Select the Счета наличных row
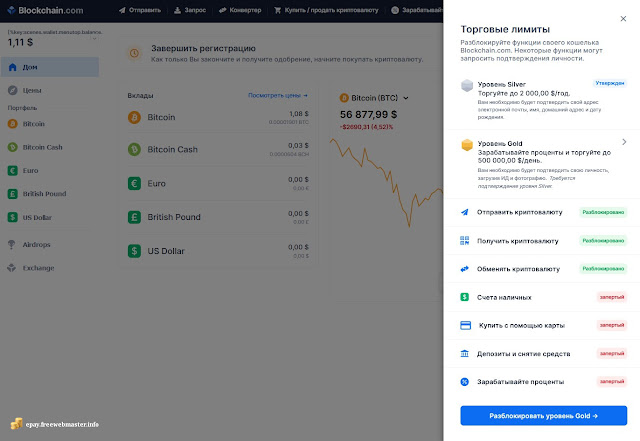Screen dimensions: 640x441 point(542,297)
